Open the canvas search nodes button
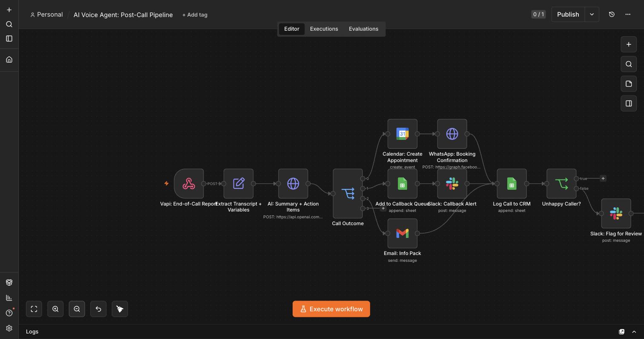644x339 pixels. point(629,64)
